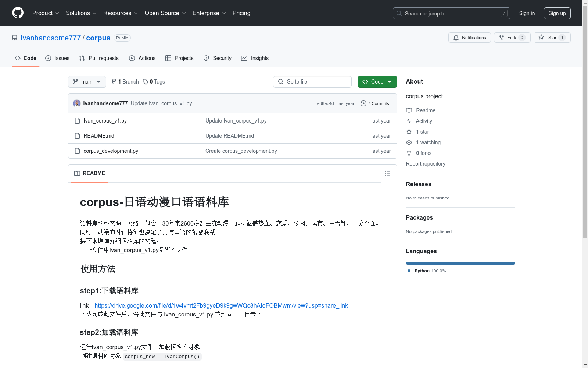Switch to the Actions tab
The height and width of the screenshot is (368, 588).
click(142, 58)
